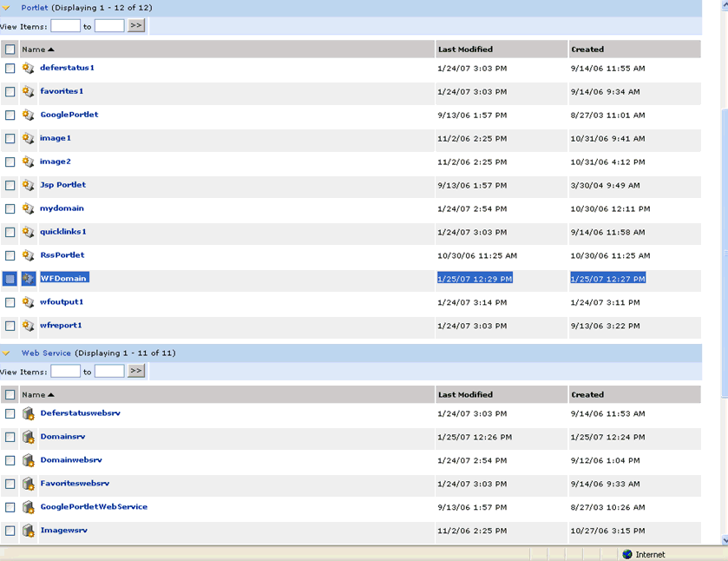728x561 pixels.
Task: Click the portlet icon beside wfreport1
Action: (29, 326)
